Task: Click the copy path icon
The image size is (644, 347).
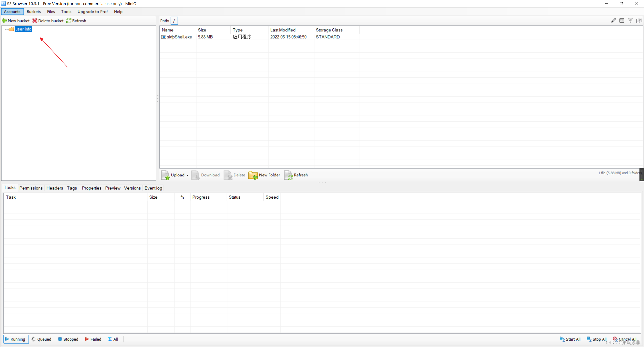Action: click(x=639, y=21)
